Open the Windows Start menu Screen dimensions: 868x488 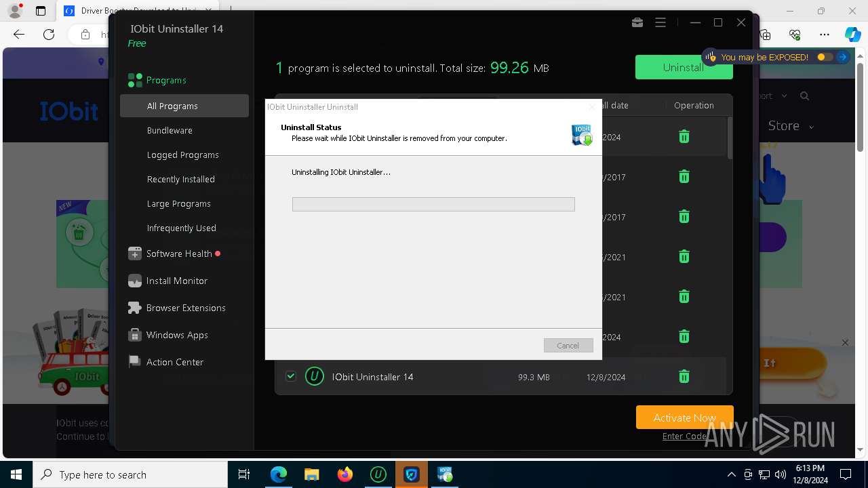[x=16, y=474]
